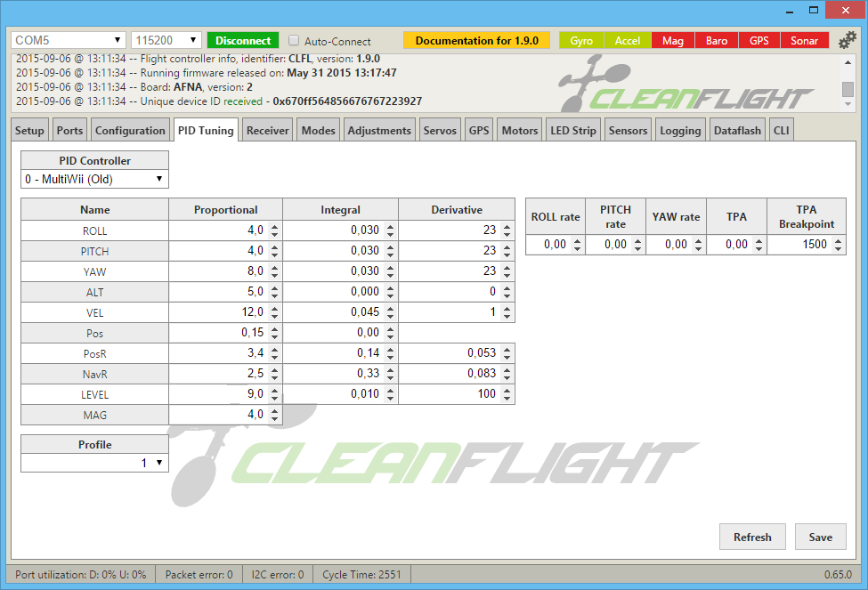
Task: Decrease PITCH Integral with its down arrow
Action: pos(390,255)
